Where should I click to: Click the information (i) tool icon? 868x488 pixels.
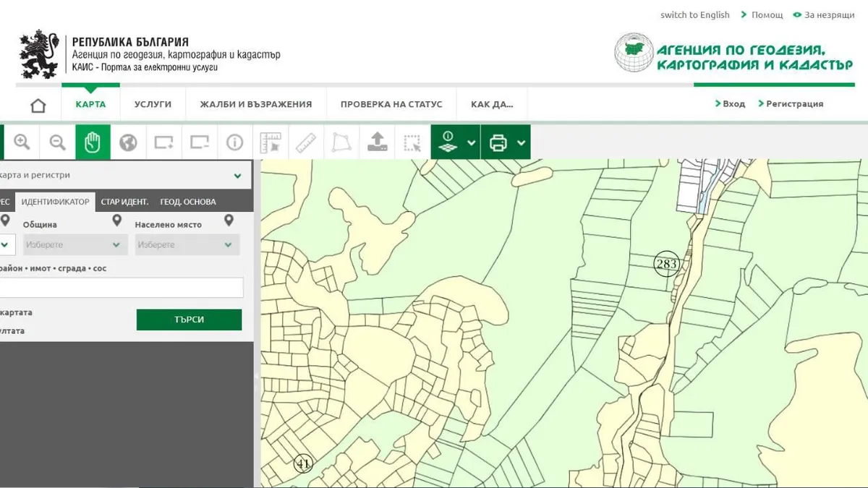click(x=234, y=142)
